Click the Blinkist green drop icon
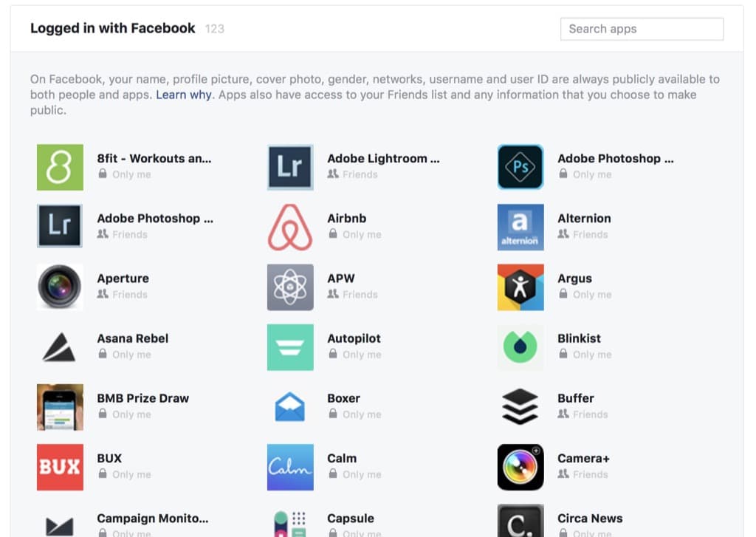 520,347
